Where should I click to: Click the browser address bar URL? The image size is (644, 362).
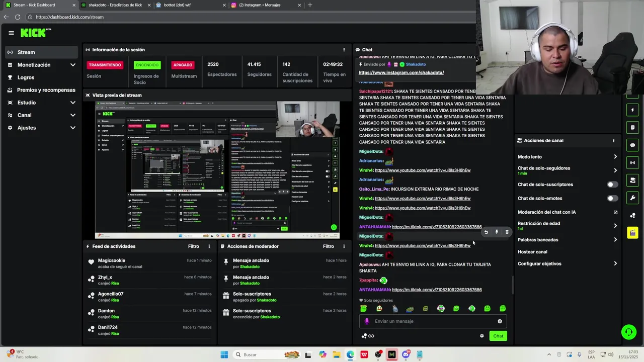pyautogui.click(x=69, y=17)
